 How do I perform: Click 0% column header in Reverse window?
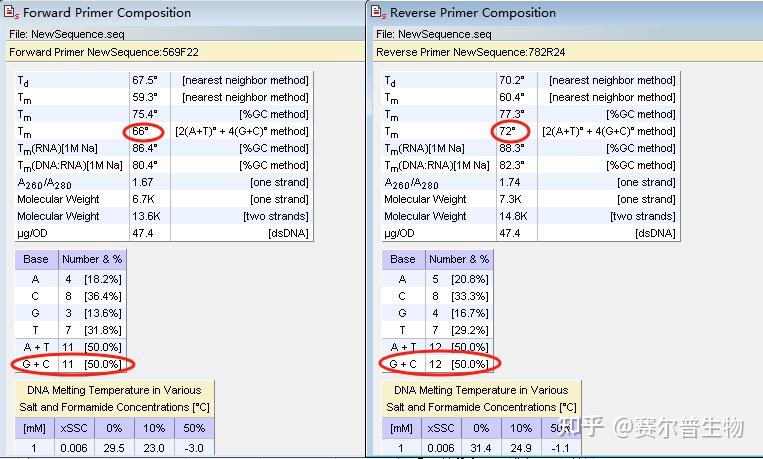[481, 428]
